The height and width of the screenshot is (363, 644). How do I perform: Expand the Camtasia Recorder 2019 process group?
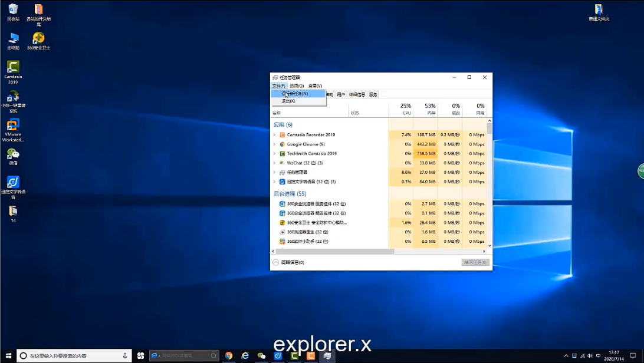(x=274, y=135)
